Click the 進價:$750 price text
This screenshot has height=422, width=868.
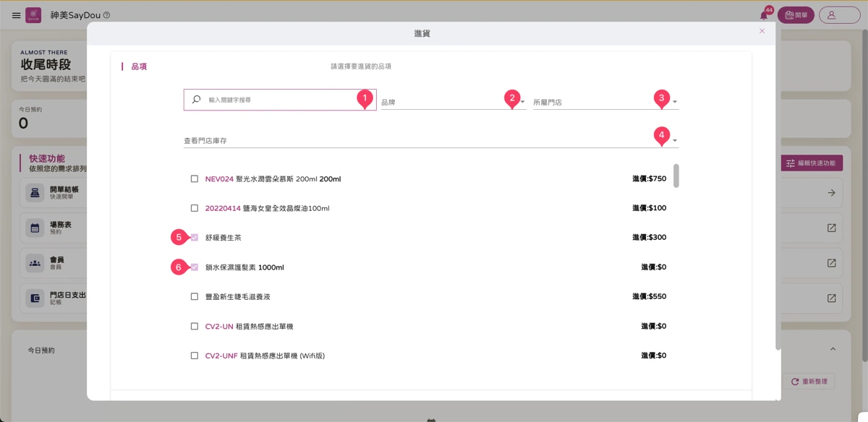[x=649, y=178]
